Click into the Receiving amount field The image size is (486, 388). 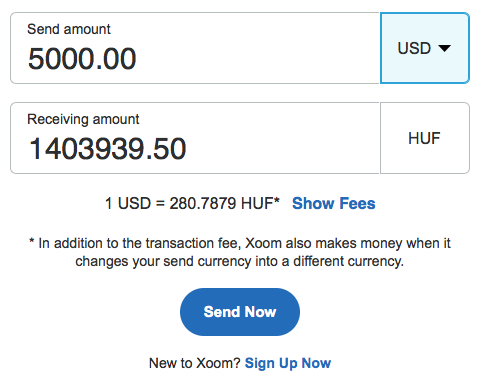(x=195, y=138)
